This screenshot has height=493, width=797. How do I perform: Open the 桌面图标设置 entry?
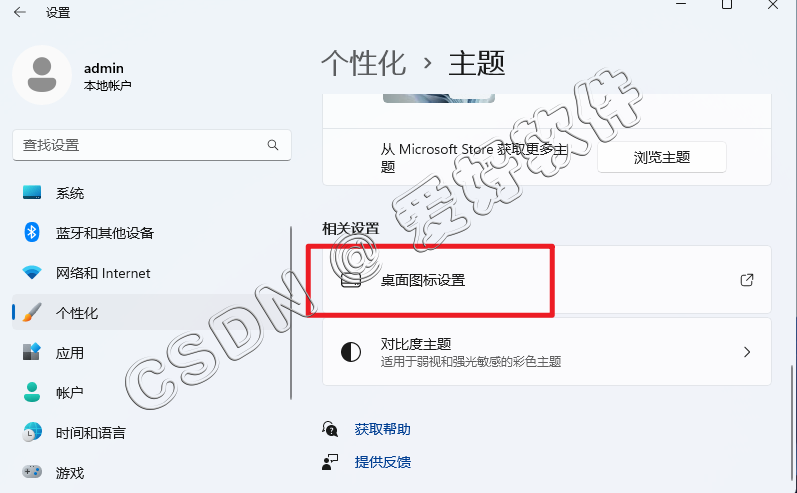tap(547, 280)
